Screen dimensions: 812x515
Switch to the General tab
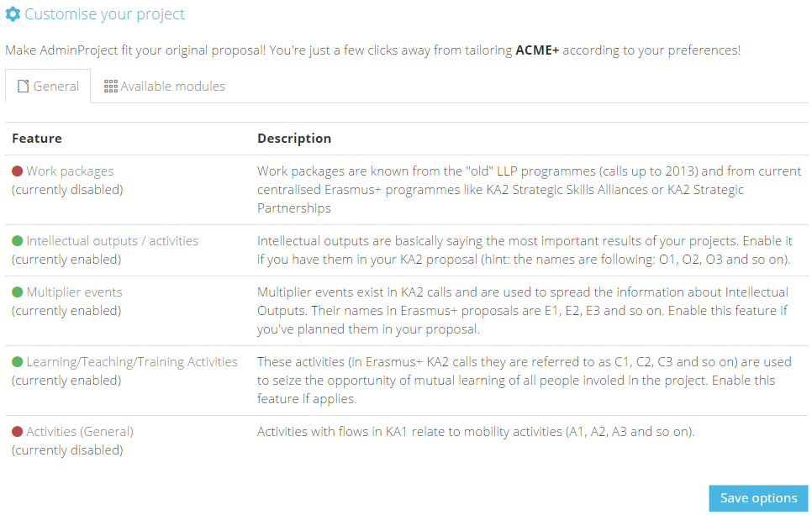(x=48, y=86)
